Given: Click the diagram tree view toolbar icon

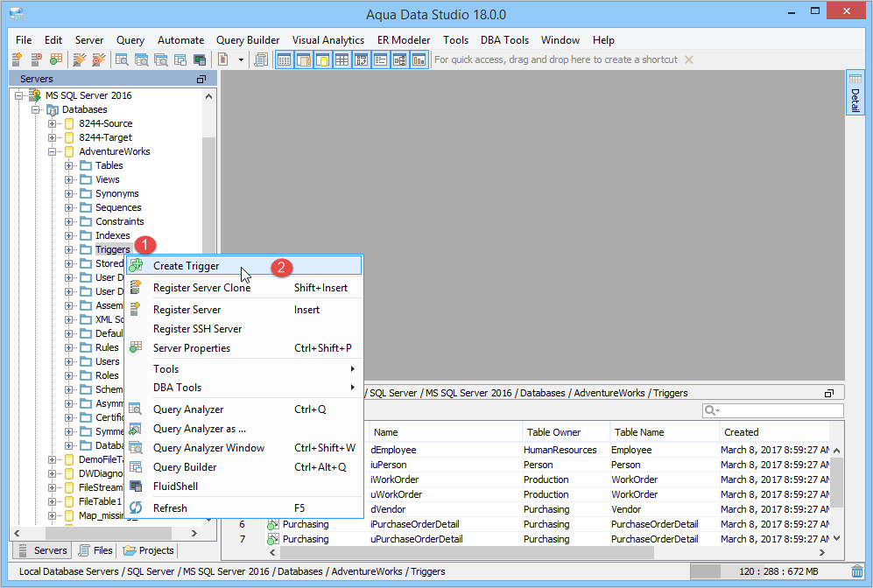Looking at the screenshot, I should pos(400,59).
